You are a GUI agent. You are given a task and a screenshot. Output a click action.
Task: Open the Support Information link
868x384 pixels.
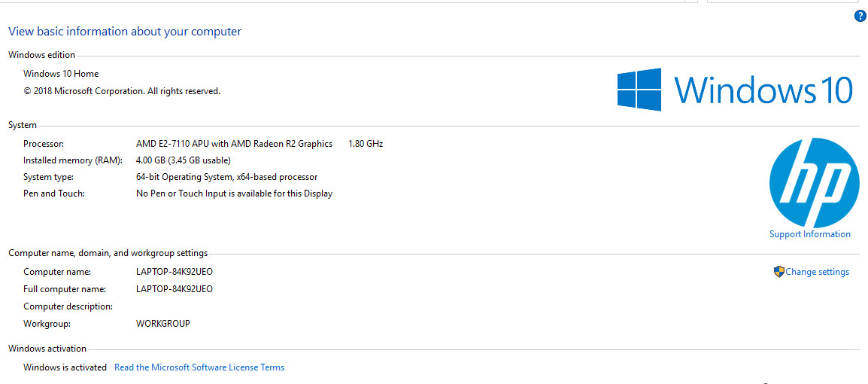(x=810, y=234)
